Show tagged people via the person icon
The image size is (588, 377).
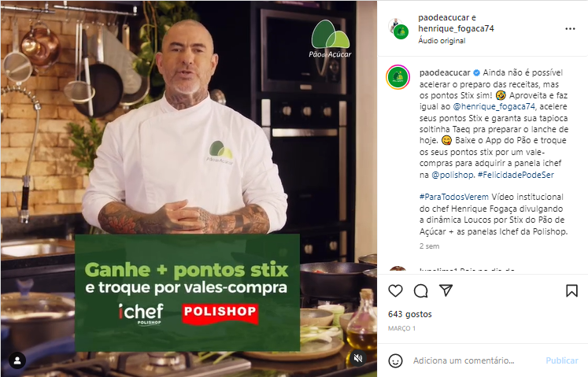tap(17, 360)
